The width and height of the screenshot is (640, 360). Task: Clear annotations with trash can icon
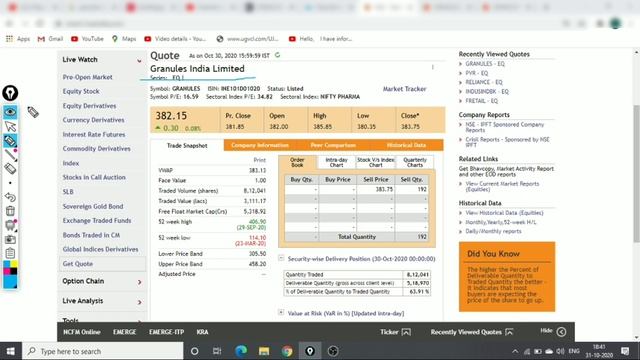(10, 211)
